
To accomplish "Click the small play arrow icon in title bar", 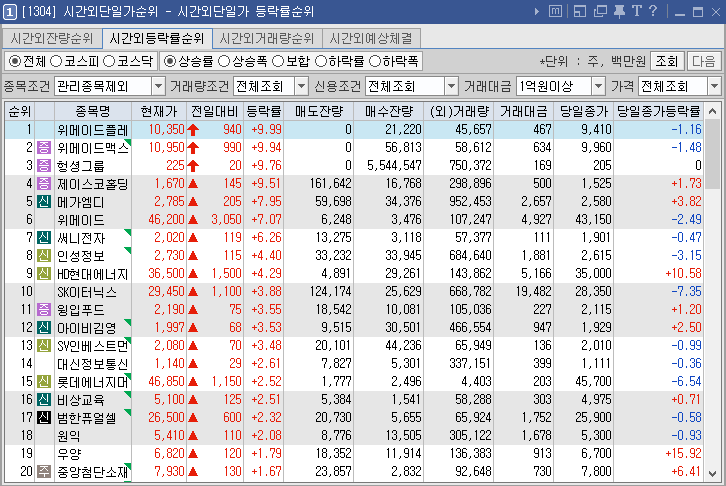I will (x=537, y=11).
